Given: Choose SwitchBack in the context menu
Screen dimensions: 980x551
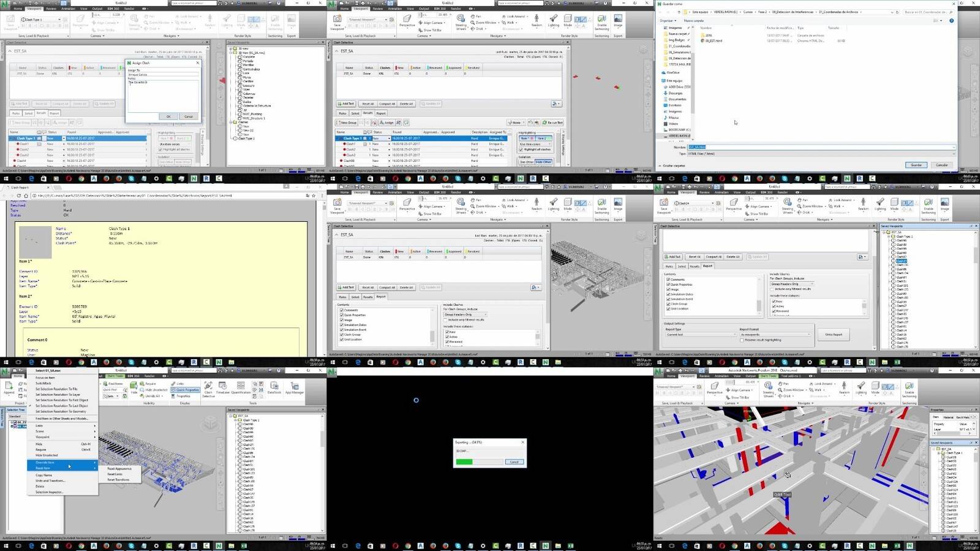Looking at the screenshot, I should pos(43,383).
